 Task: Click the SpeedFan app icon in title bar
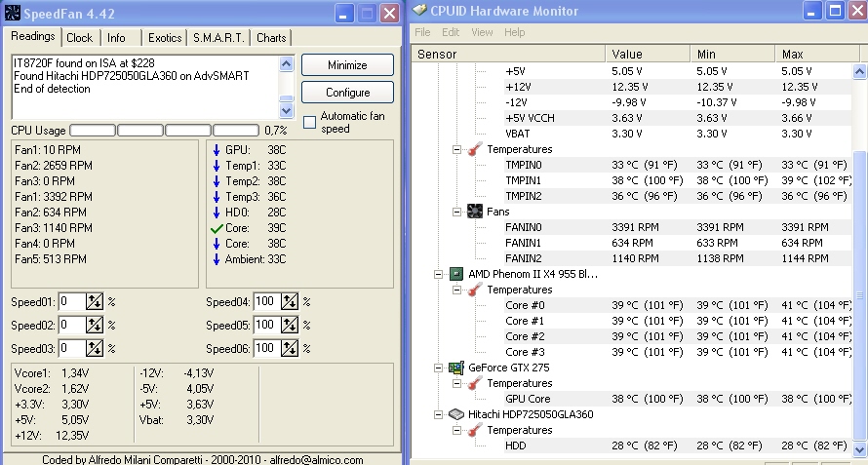tap(12, 13)
